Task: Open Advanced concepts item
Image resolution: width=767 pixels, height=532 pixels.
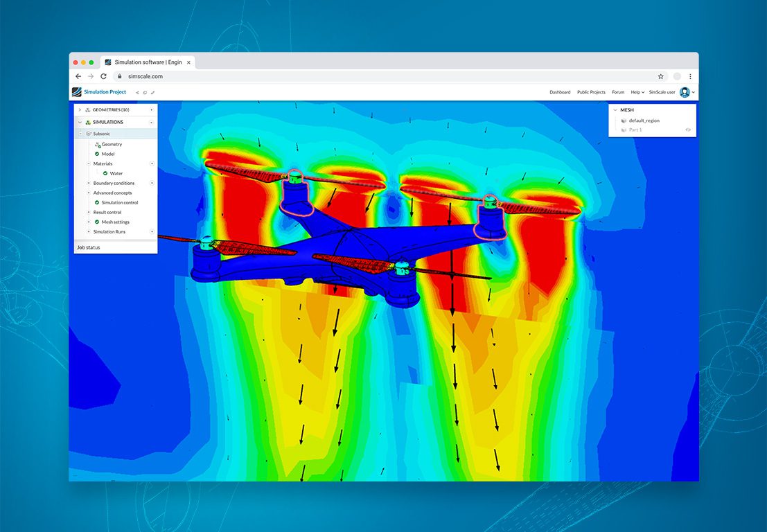Action: [112, 193]
